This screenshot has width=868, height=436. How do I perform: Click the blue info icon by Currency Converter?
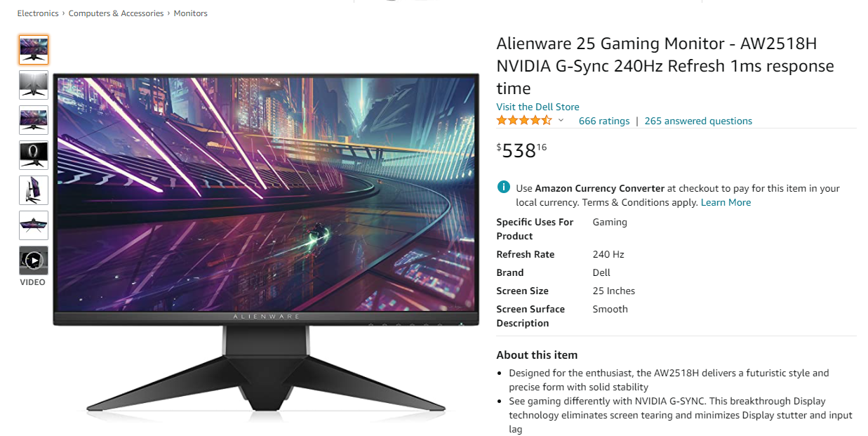pyautogui.click(x=503, y=187)
